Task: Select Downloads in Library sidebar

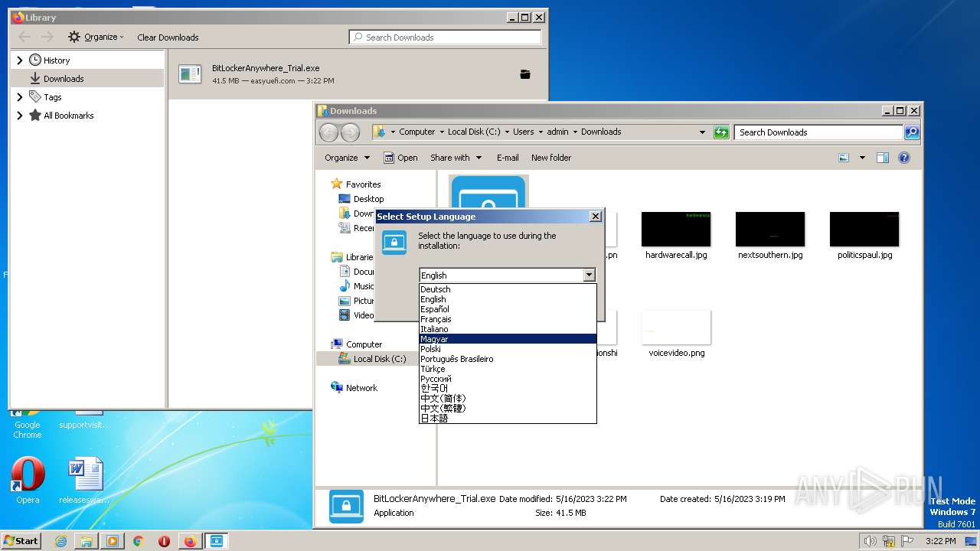Action: tap(87, 79)
